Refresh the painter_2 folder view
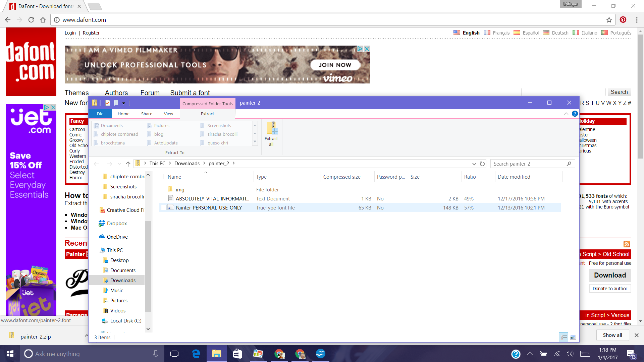 click(x=482, y=164)
